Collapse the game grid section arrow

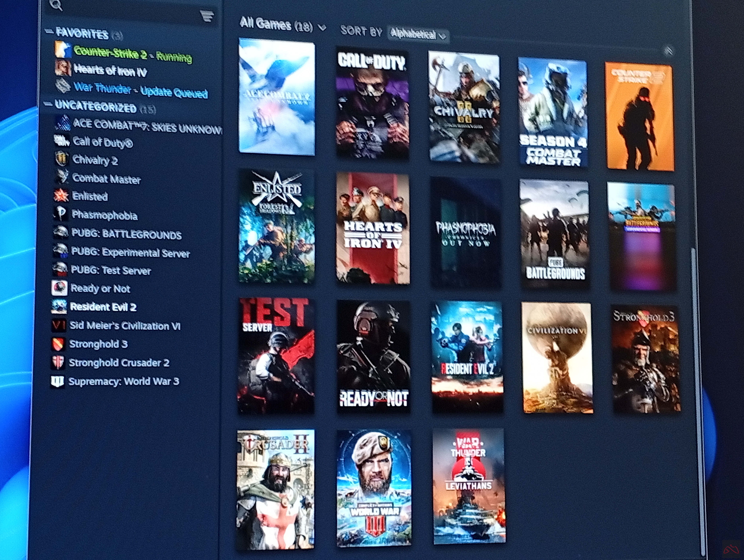tap(668, 51)
